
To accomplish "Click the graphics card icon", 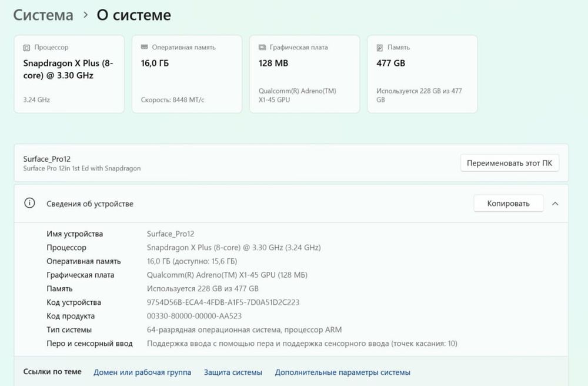I will [x=262, y=47].
